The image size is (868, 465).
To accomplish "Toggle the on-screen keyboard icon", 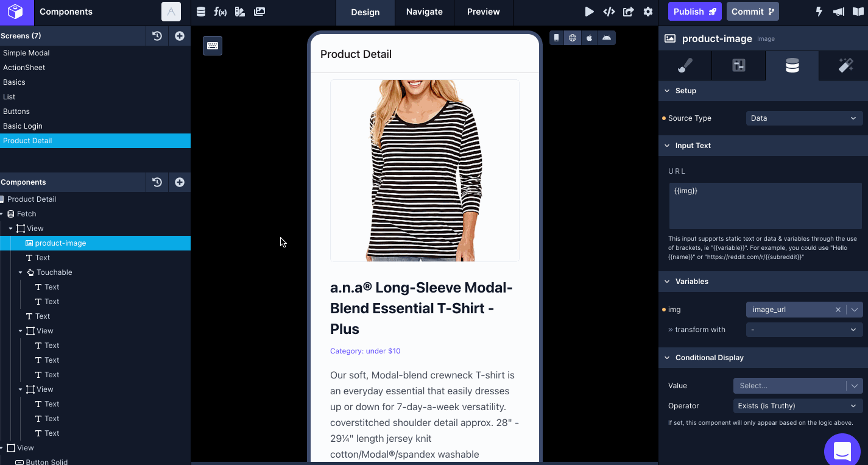I will tap(213, 46).
